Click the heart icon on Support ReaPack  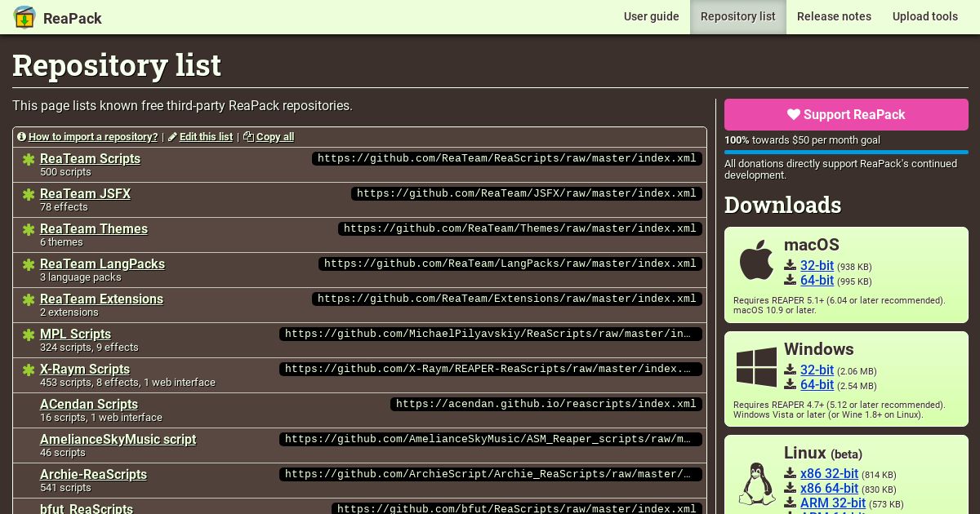[x=794, y=115]
